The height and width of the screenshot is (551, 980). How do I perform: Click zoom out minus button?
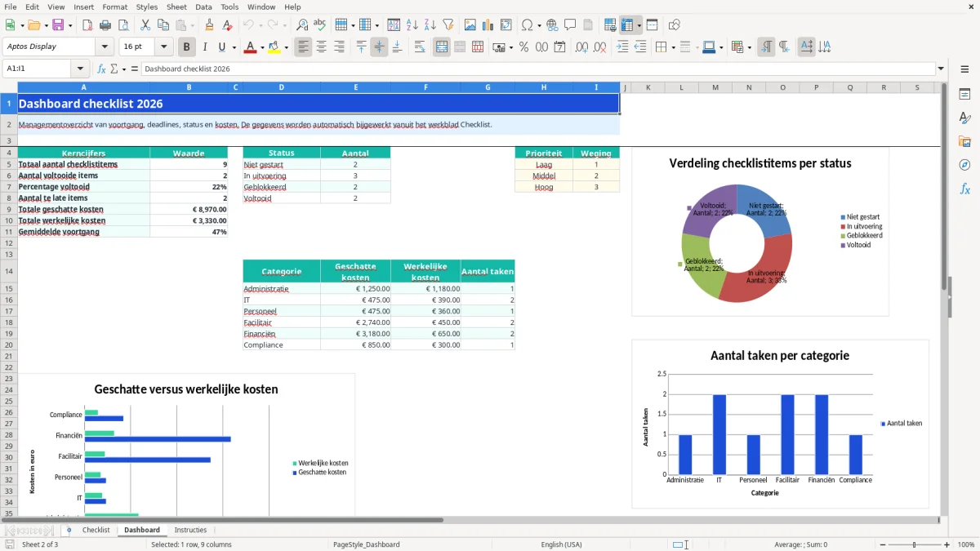[881, 544]
